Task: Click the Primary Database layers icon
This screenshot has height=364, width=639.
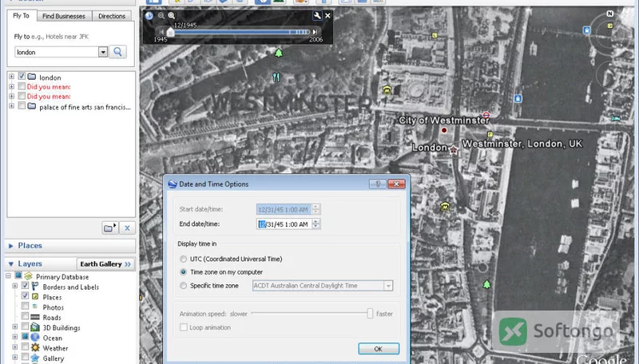Action: click(28, 276)
